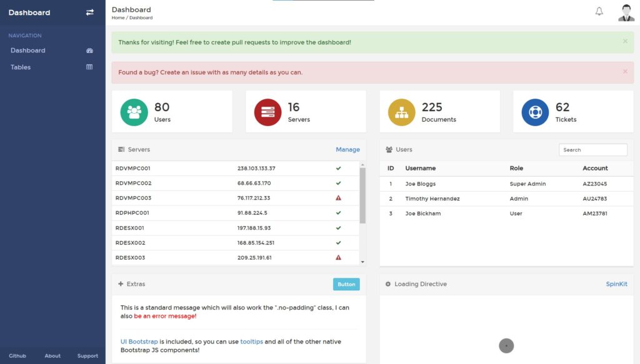Follow the Github link in the footer
The height and width of the screenshot is (364, 640).
point(17,355)
